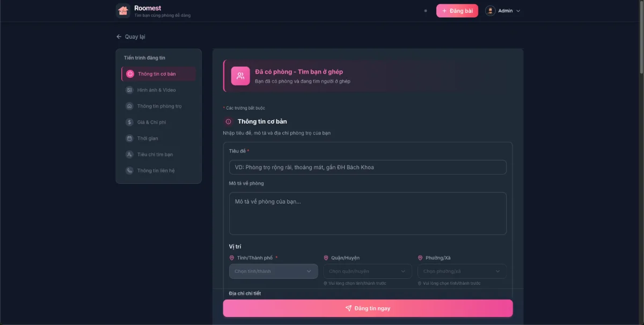Expand the Chọn quận/huyện selector
Image resolution: width=644 pixels, height=325 pixels.
367,271
